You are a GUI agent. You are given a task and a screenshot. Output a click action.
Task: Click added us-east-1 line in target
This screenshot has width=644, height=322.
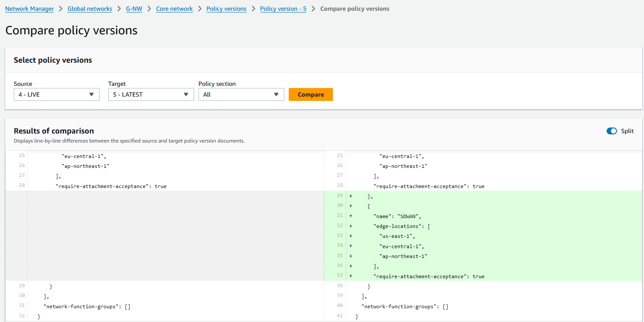397,236
